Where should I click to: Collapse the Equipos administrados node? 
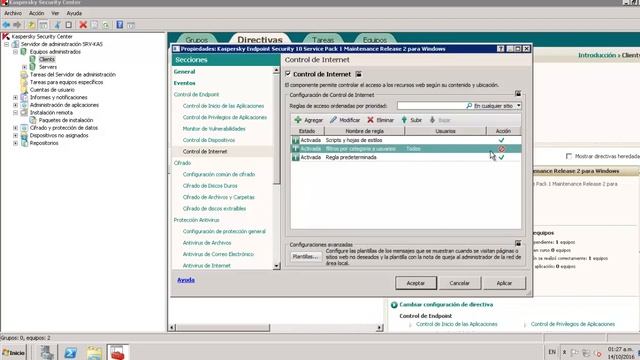pos(16,52)
